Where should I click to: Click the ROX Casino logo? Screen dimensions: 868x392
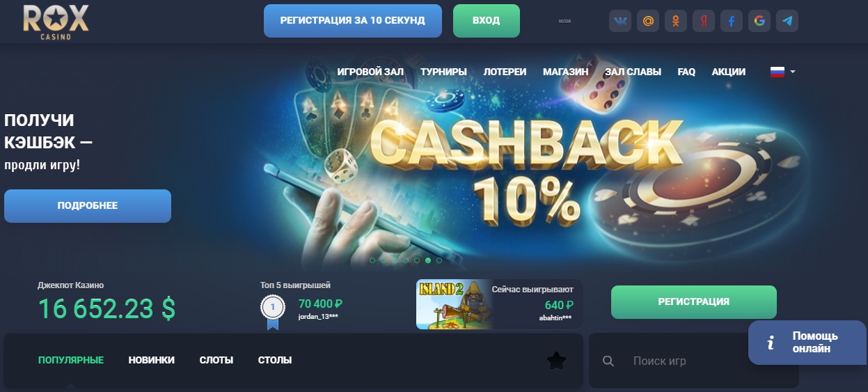tap(56, 22)
